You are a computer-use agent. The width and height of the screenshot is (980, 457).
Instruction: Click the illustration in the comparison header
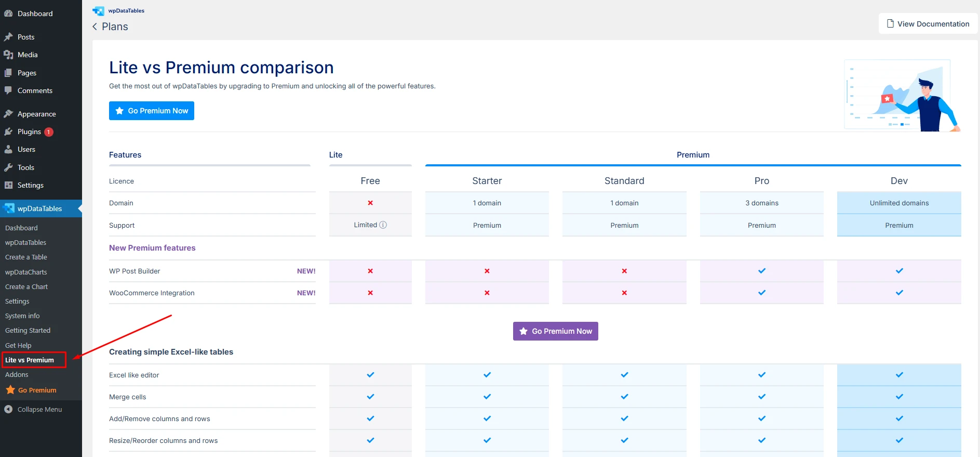(x=903, y=95)
